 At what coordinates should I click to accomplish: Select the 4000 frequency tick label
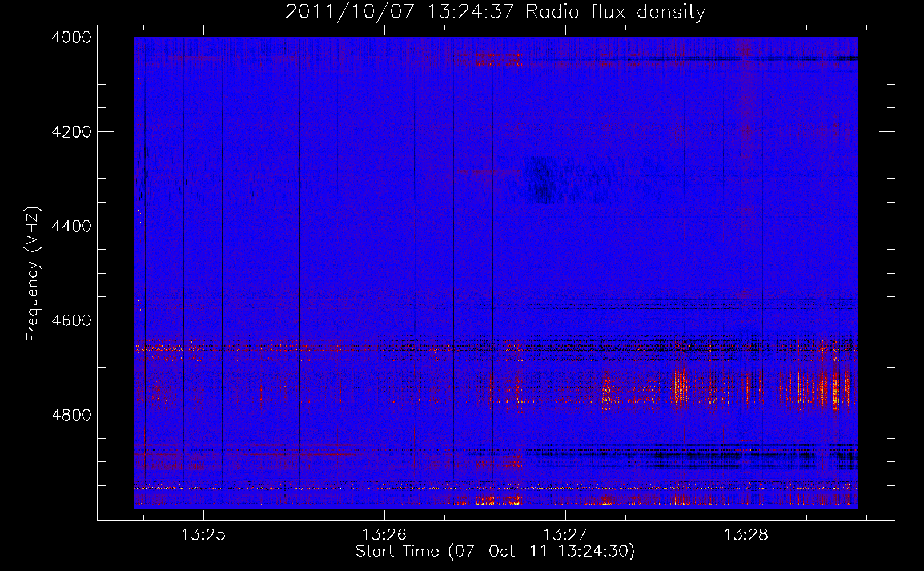tap(71, 37)
